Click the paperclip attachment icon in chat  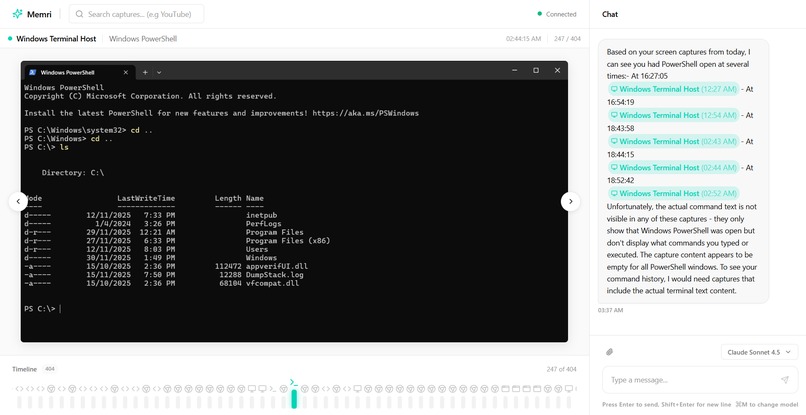click(609, 352)
